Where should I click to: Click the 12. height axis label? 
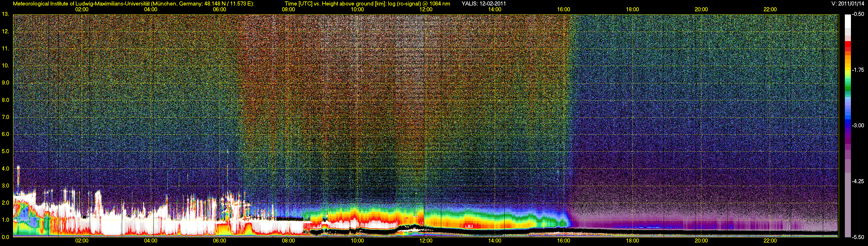5,31
